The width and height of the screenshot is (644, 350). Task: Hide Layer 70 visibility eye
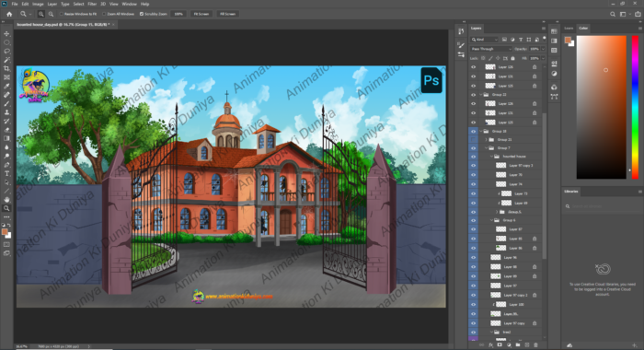pos(473,175)
